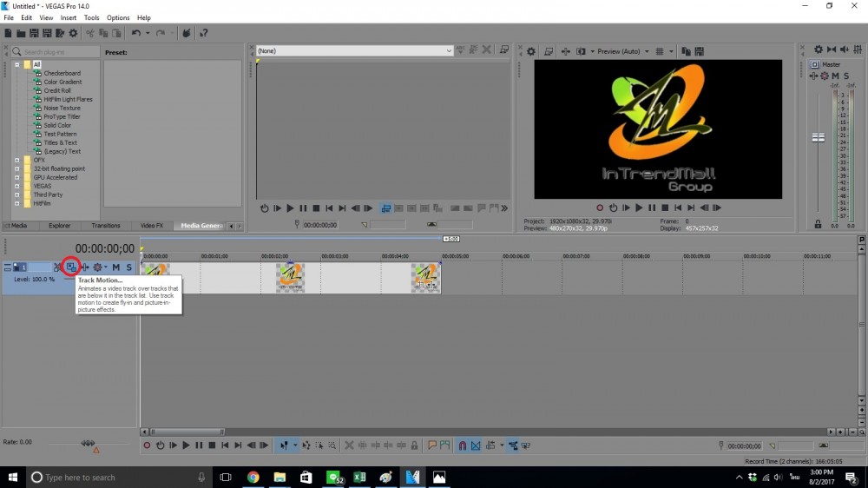Screen dimensions: 868x488
Task: Select Solid Color generator
Action: pyautogui.click(x=57, y=126)
